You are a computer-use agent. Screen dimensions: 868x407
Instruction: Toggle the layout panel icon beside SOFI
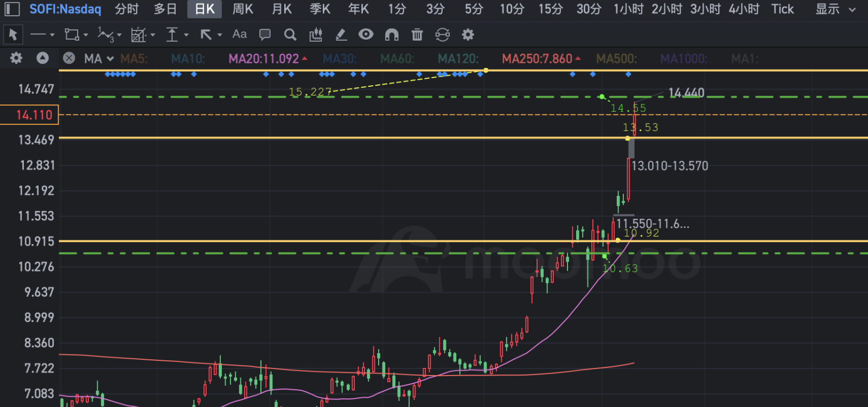click(12, 9)
